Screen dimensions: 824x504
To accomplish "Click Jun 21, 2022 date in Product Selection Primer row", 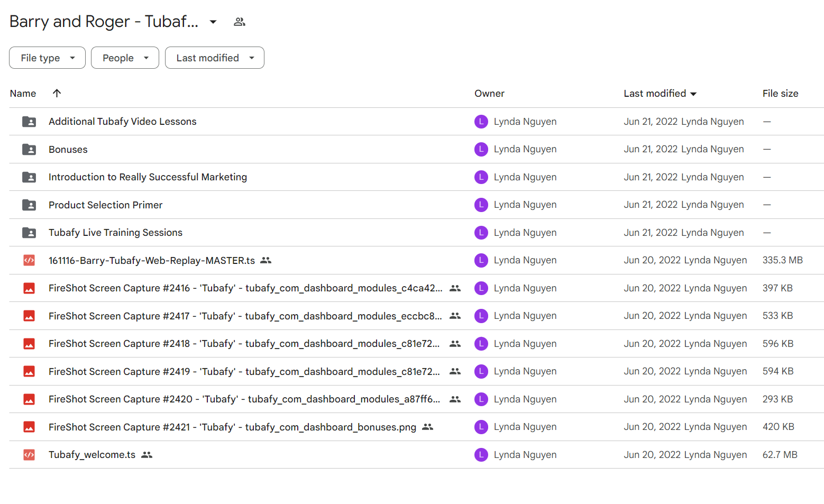I will [651, 205].
